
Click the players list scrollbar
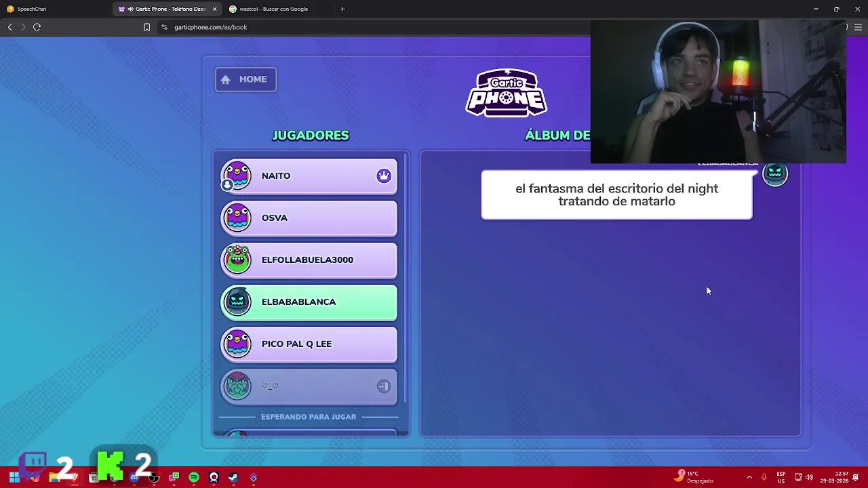coord(406,278)
